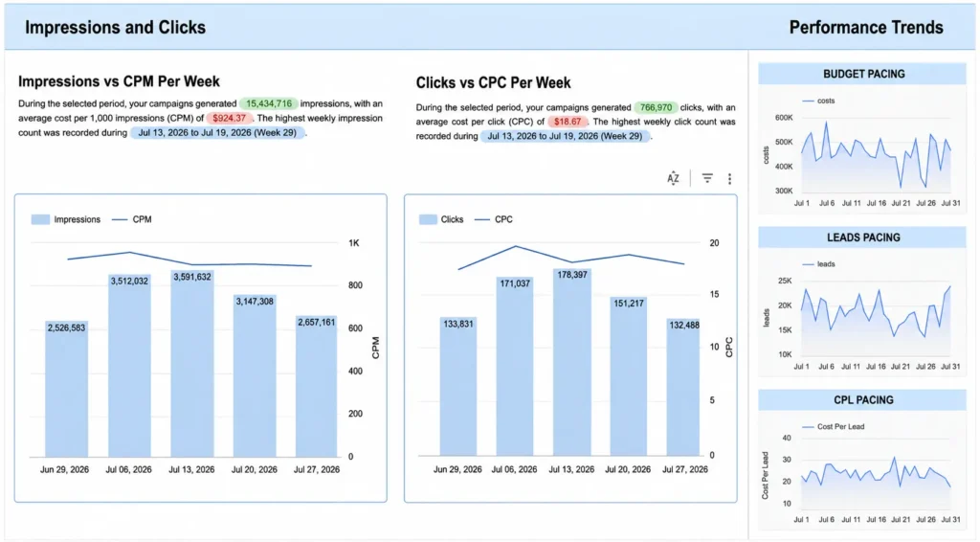Select the 3,591,632 impressions bar label
The image size is (980, 542).
(191, 277)
